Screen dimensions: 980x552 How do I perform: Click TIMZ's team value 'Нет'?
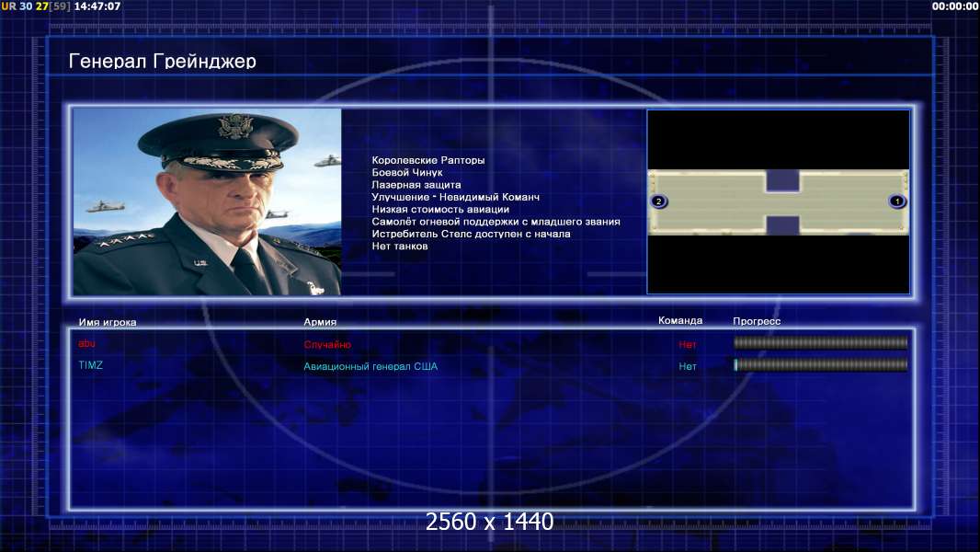[688, 366]
